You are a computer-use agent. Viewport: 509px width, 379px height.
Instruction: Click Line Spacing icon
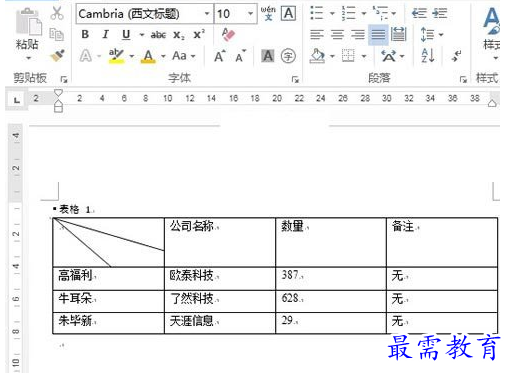[428, 34]
